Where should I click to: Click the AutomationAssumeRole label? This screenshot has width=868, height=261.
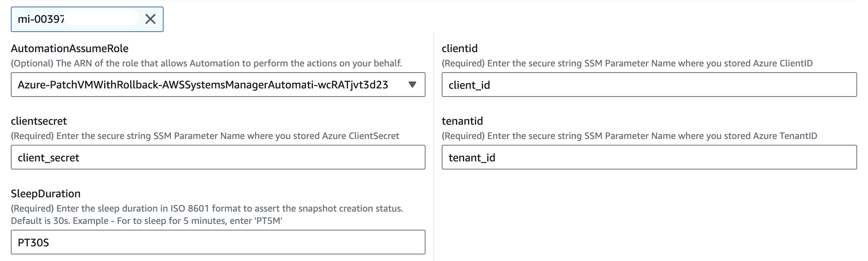(70, 48)
